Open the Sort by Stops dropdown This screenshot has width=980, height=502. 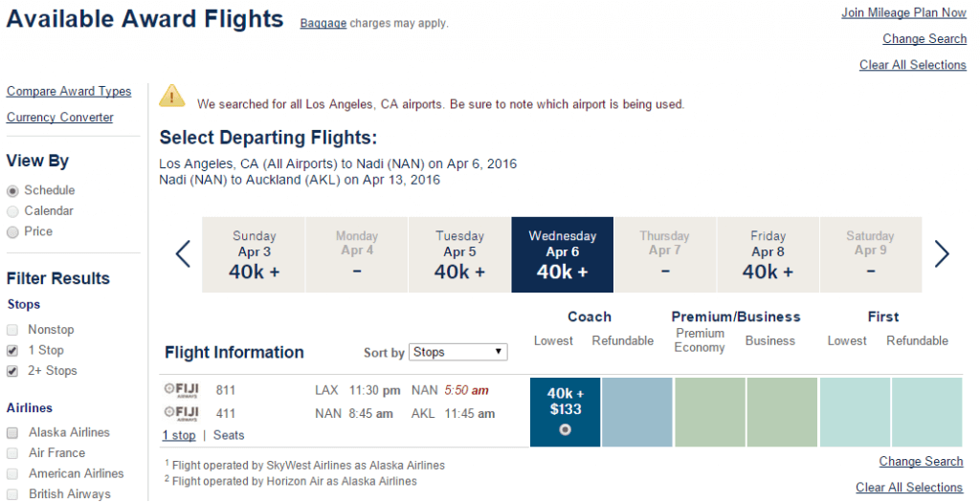click(458, 352)
